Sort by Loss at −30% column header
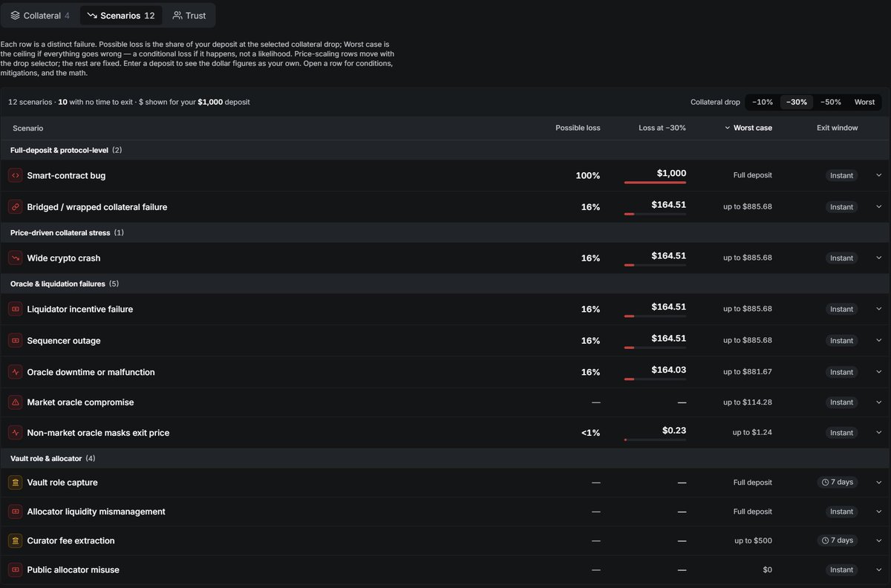Screen dimensions: 891x588 (662, 128)
